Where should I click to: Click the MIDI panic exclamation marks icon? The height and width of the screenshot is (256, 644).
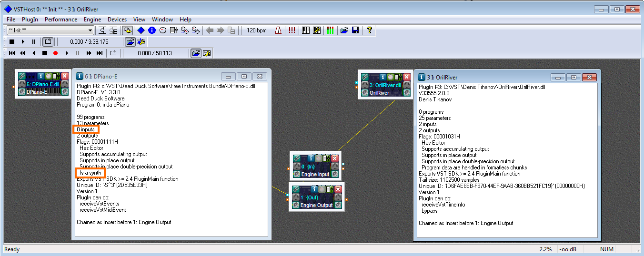click(x=292, y=30)
